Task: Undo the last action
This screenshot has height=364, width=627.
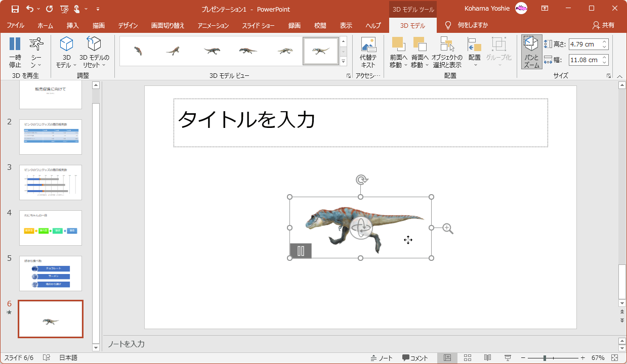Action: coord(30,9)
